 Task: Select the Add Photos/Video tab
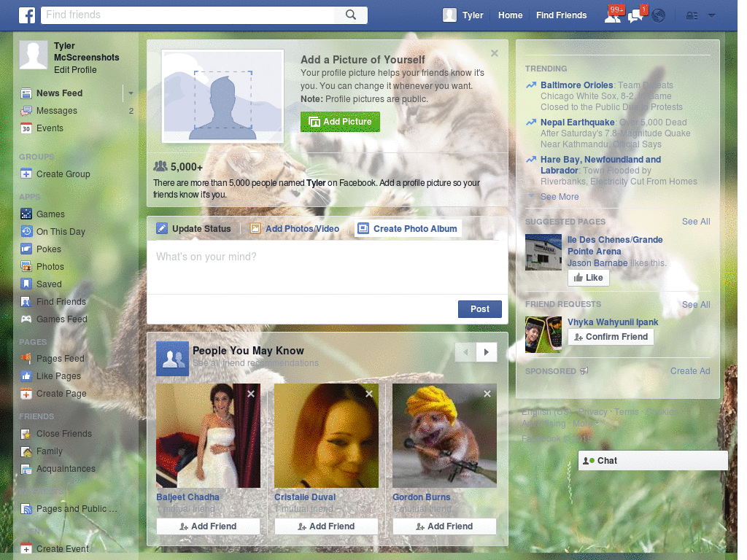(x=295, y=228)
